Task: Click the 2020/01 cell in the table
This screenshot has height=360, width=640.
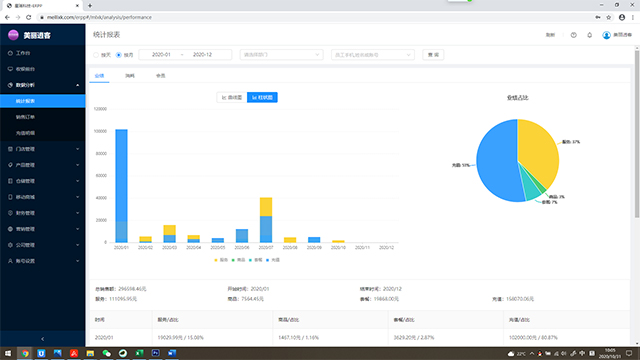Action: tap(104, 338)
